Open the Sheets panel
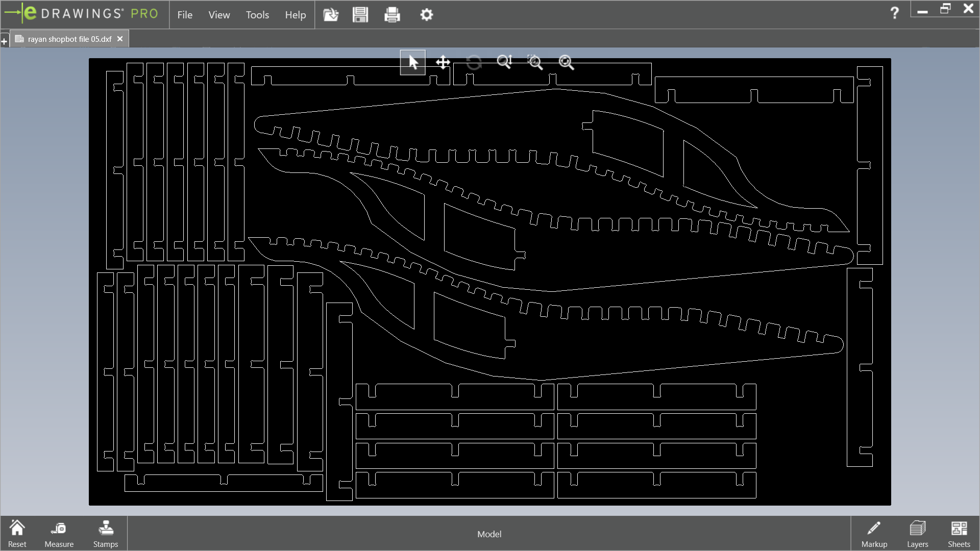The height and width of the screenshot is (551, 980). pyautogui.click(x=959, y=533)
